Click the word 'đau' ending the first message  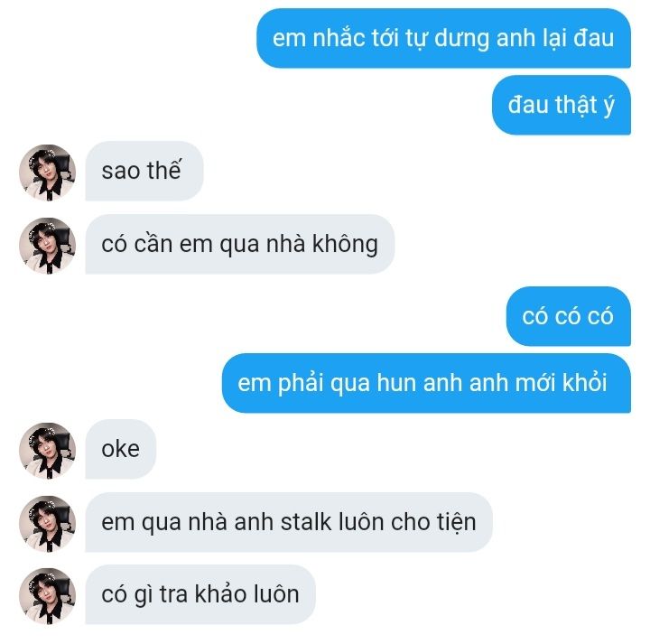tap(593, 38)
